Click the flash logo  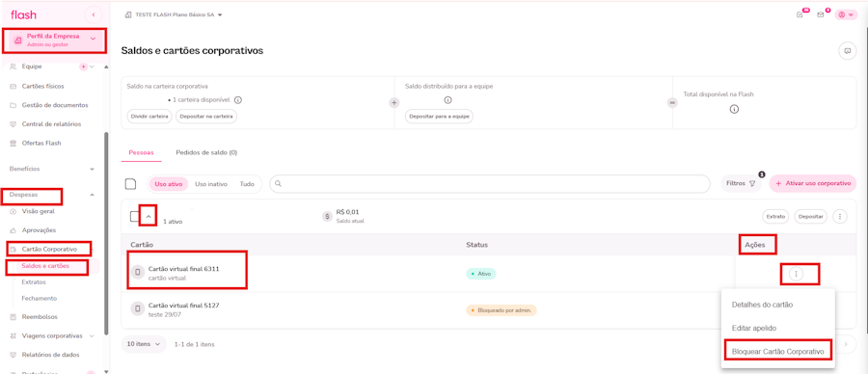coord(23,14)
